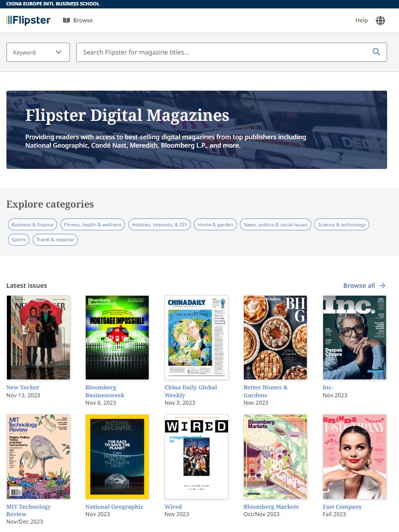Open the National Geographic cover thumbnail

click(x=117, y=456)
